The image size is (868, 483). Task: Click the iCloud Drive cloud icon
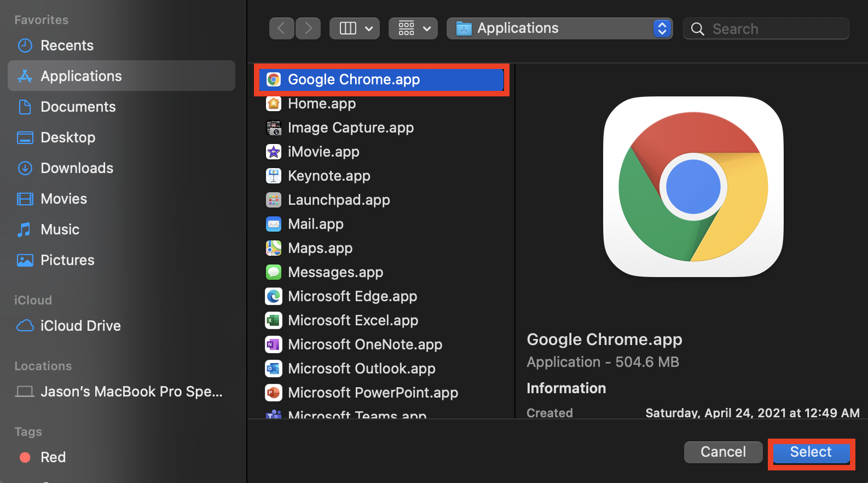25,326
